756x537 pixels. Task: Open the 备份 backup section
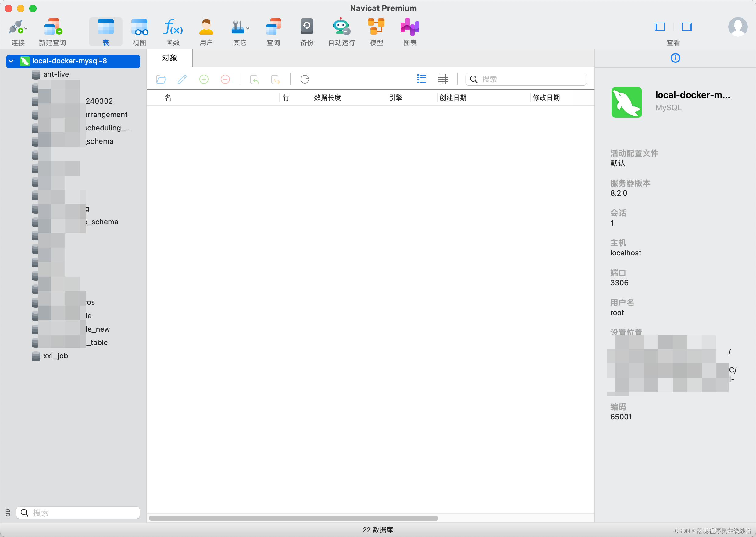307,32
